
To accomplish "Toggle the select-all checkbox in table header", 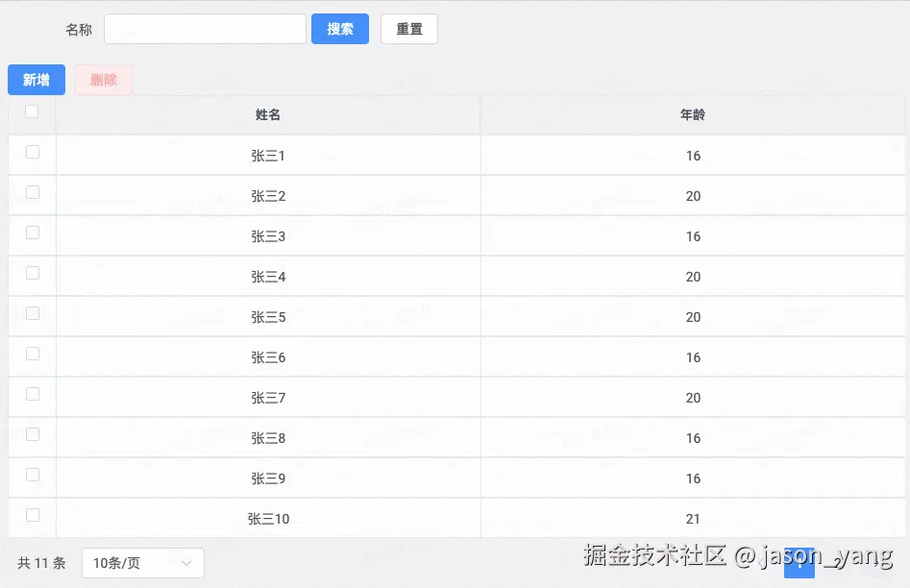I will pyautogui.click(x=32, y=111).
